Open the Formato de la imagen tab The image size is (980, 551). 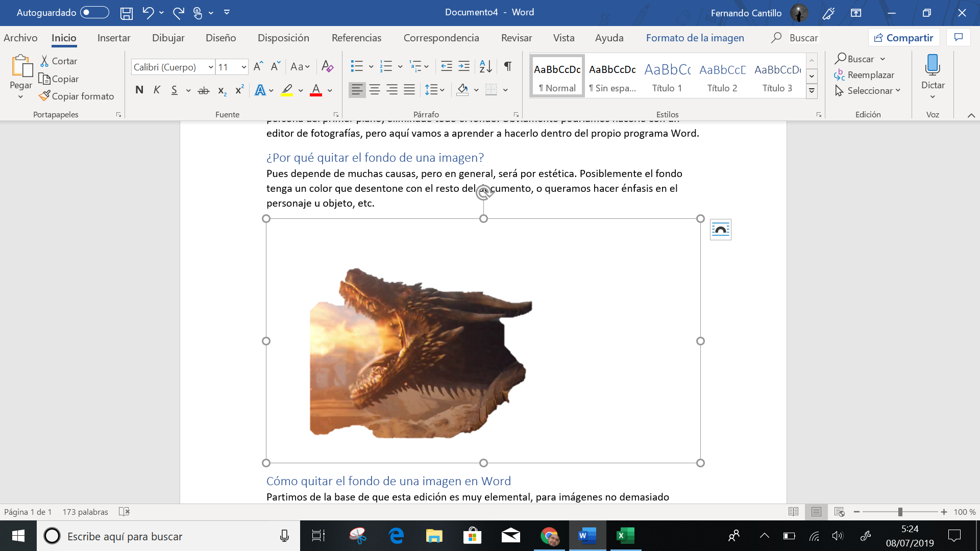click(x=695, y=38)
